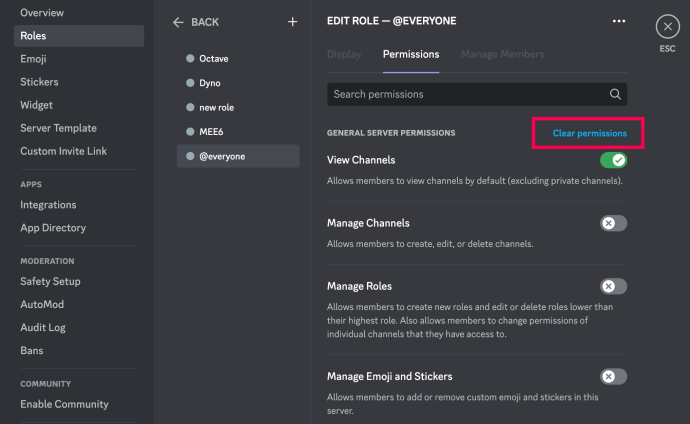Click the search magnifier icon
690x424 pixels.
[x=615, y=94]
